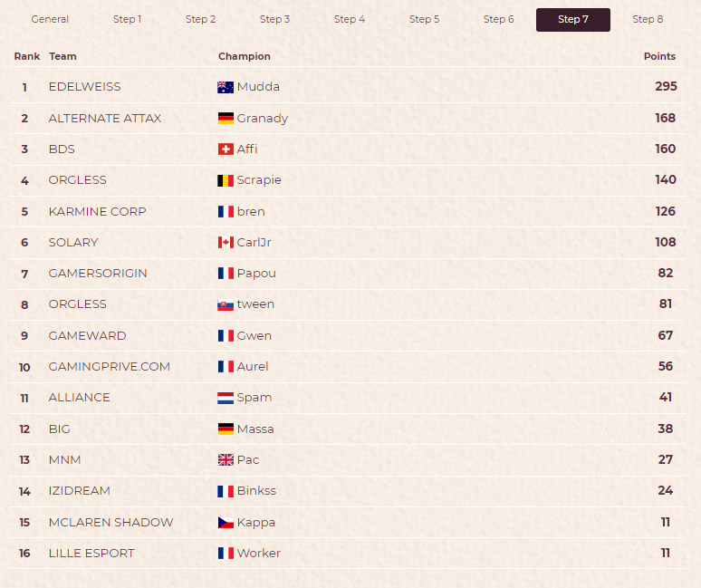Click champion name Granady
This screenshot has width=701, height=588.
[x=263, y=119]
